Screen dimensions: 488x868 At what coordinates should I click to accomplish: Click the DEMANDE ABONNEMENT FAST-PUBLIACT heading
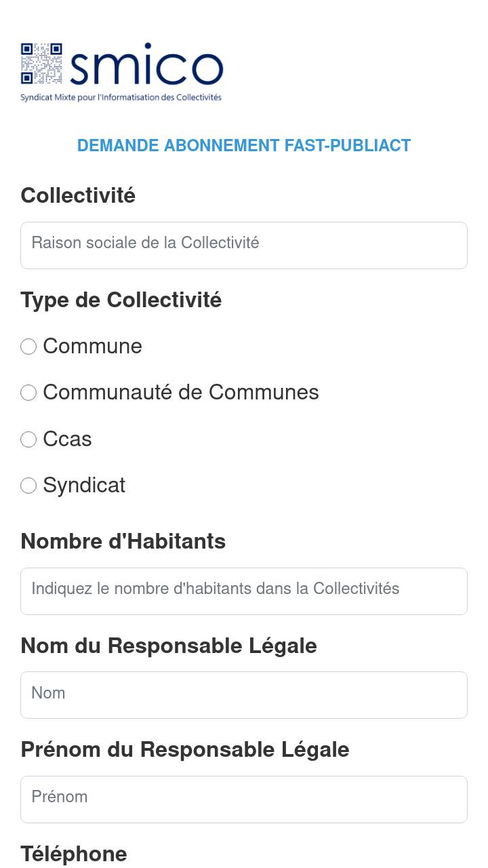244,146
